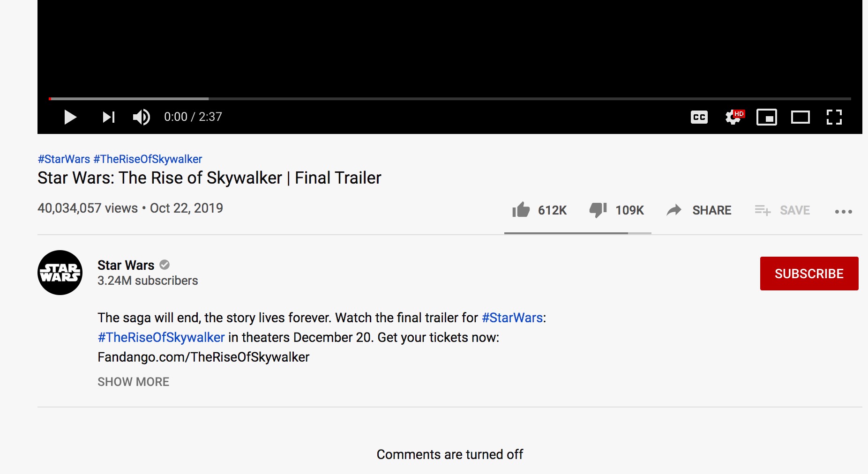Viewport: 868px width, 474px height.
Task: Subscribe to the Star Wars channel
Action: point(809,274)
